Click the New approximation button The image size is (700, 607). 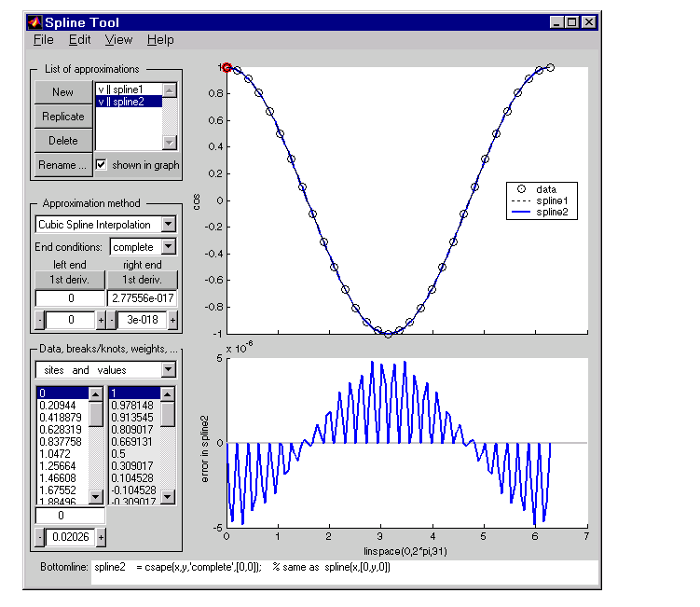click(63, 92)
